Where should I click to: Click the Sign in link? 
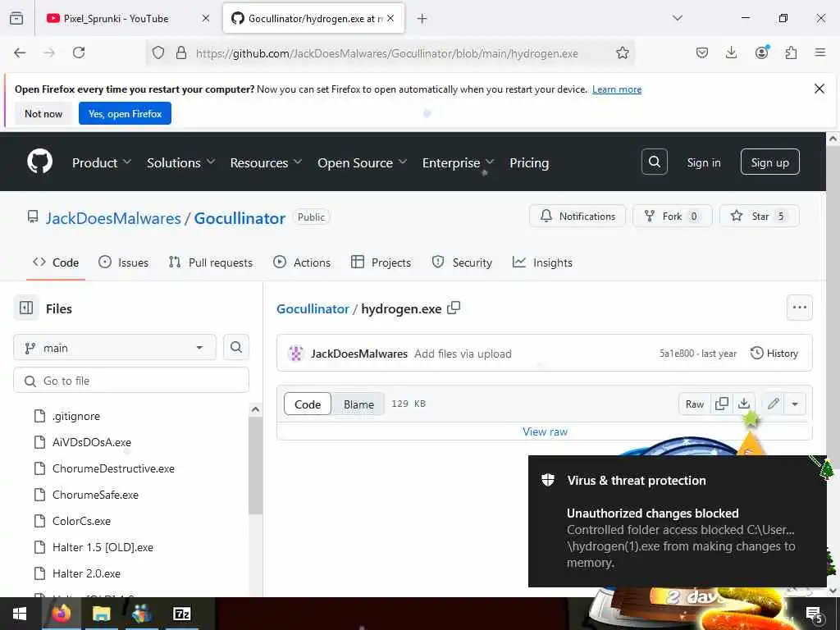click(703, 162)
